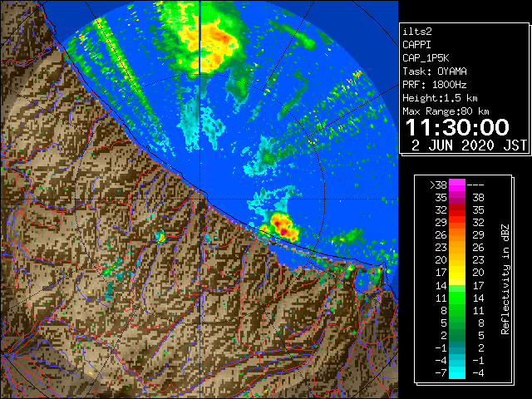
Task: Click the '>38' legend label
Action: pos(438,185)
